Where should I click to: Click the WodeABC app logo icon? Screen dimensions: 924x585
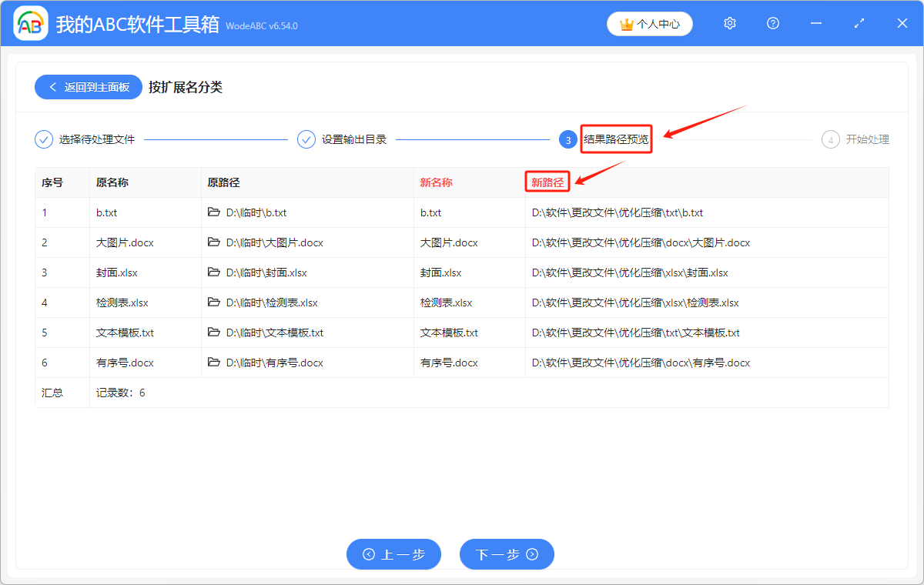coord(30,23)
